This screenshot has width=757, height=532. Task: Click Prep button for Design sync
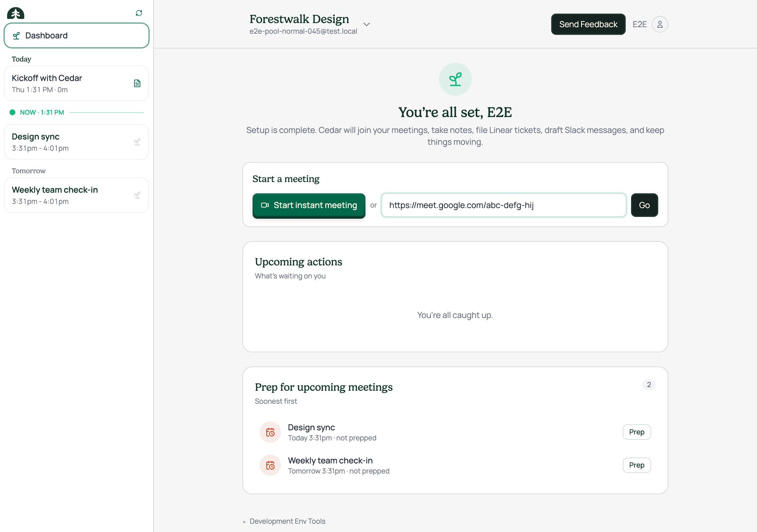click(x=636, y=432)
